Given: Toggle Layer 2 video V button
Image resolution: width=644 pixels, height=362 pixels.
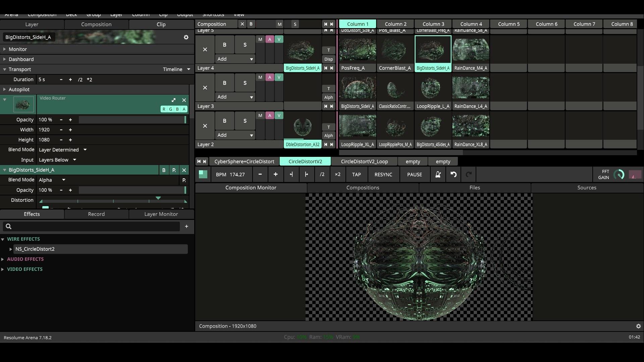Looking at the screenshot, I should click(x=279, y=116).
